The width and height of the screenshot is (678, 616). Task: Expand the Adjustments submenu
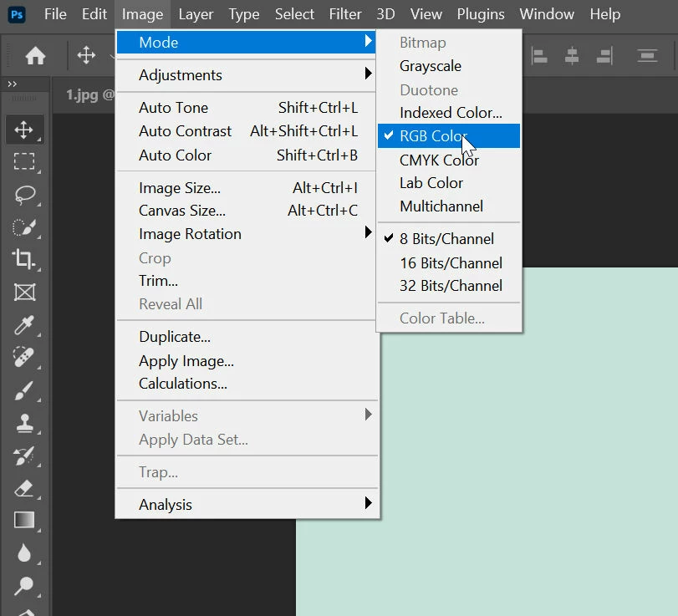[246, 74]
